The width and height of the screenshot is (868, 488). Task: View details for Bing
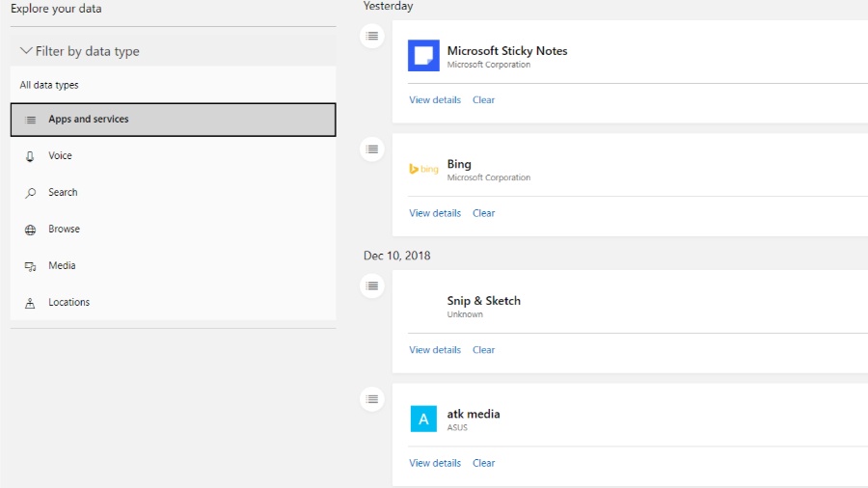(435, 213)
